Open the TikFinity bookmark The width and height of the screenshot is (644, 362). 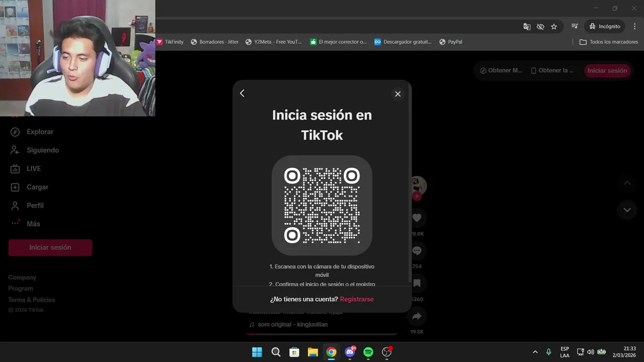170,42
